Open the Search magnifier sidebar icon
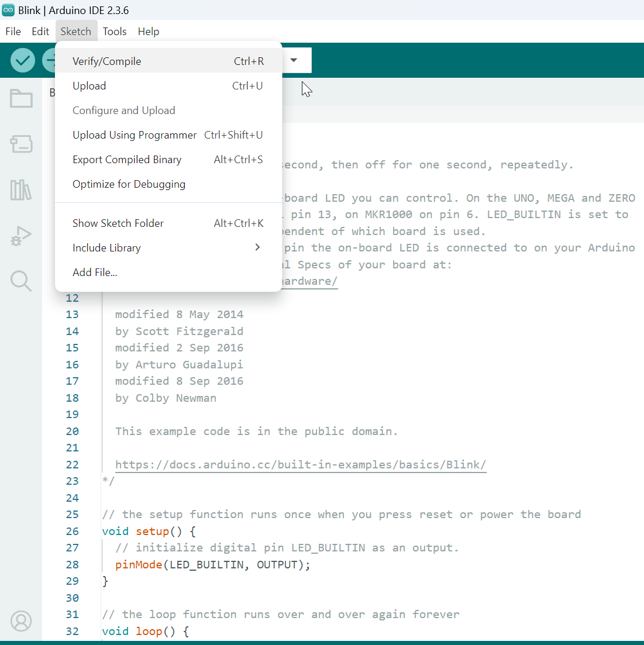The width and height of the screenshot is (644, 645). 21,281
